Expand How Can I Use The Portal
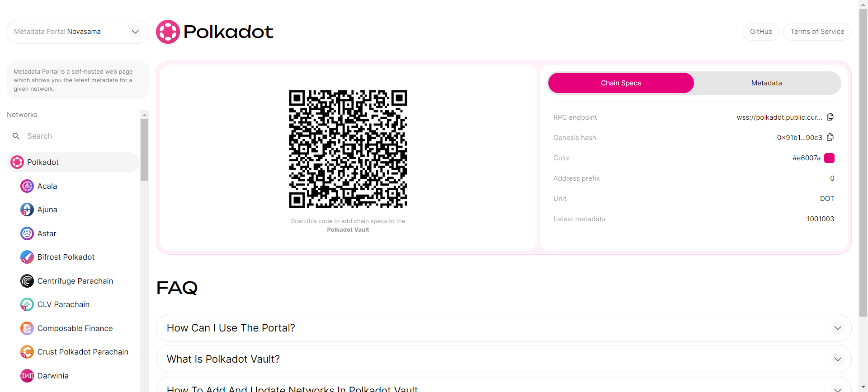The height and width of the screenshot is (392, 868). coord(504,328)
